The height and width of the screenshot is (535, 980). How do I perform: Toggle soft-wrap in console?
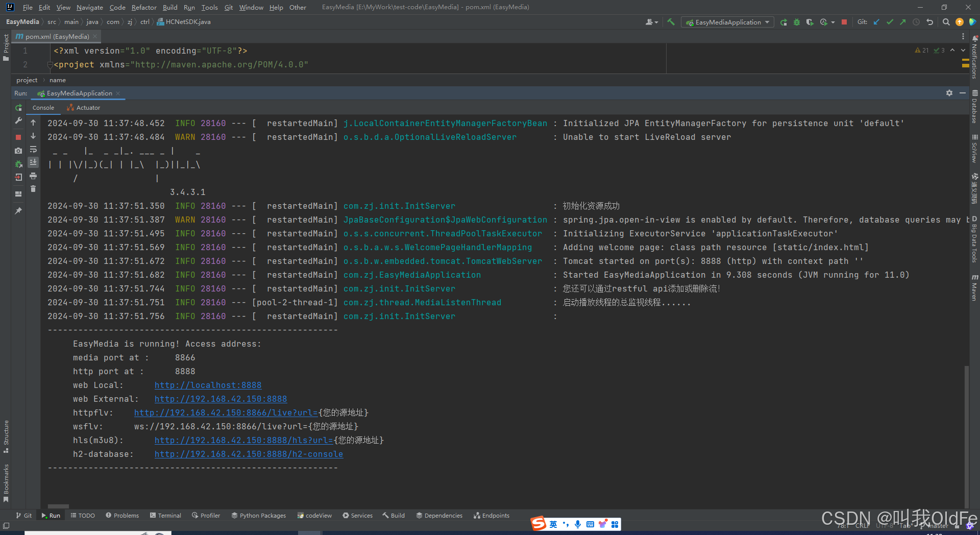coord(33,149)
